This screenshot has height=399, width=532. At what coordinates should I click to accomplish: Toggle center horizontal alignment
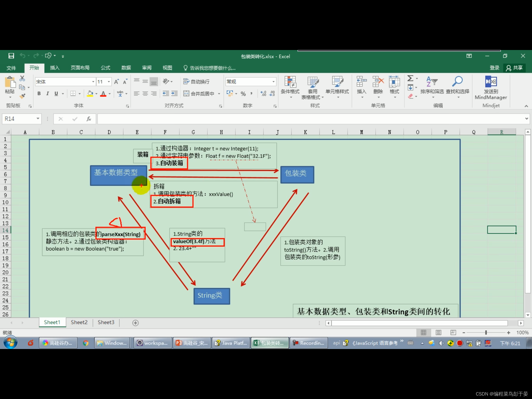tap(145, 94)
